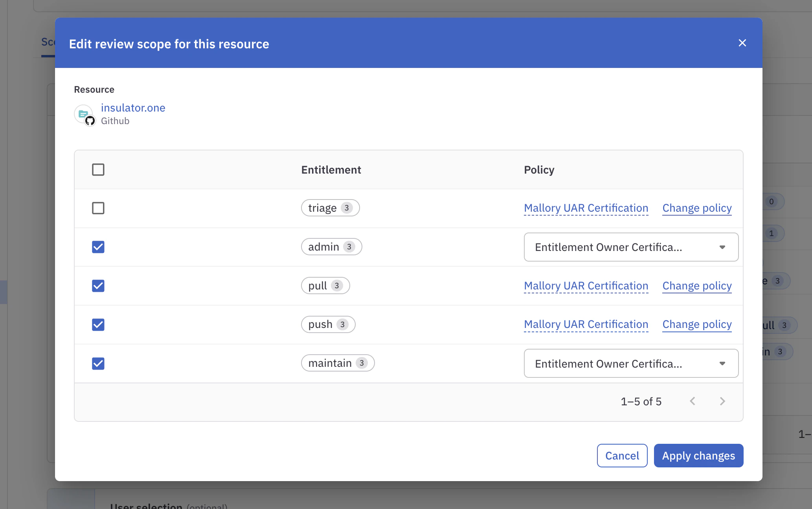The height and width of the screenshot is (509, 812).
Task: Click the previous page chevron in pagination
Action: tap(693, 401)
